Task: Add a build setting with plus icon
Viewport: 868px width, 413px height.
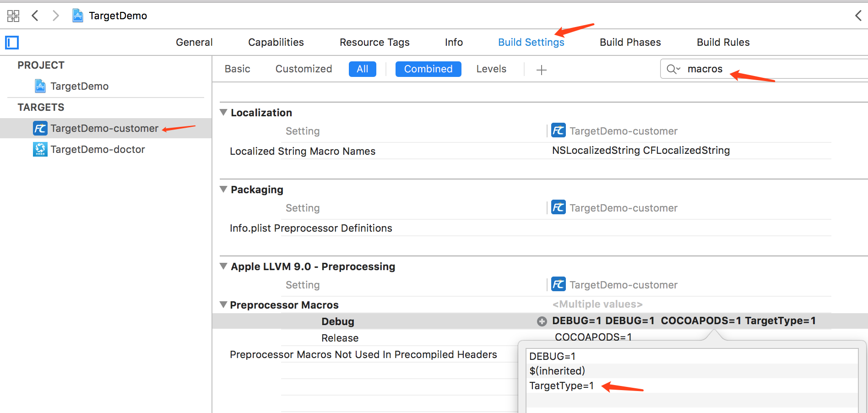Action: point(542,70)
